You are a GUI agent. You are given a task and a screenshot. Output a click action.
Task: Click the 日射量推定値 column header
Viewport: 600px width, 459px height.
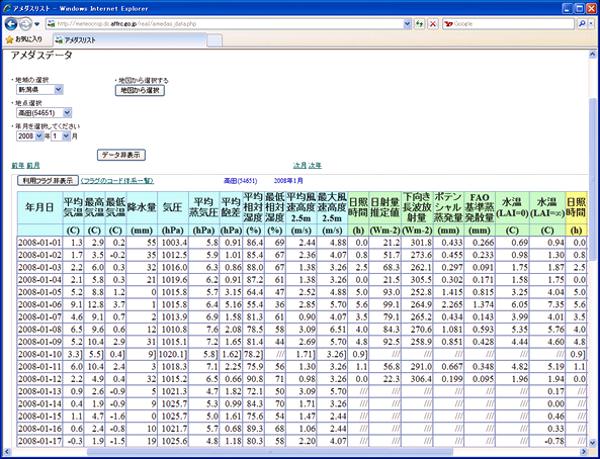[385, 207]
